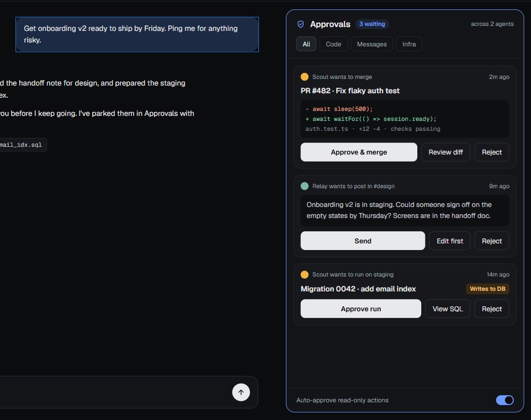531x420 pixels.
Task: Click the '9m ago' timestamp
Action: pos(499,186)
